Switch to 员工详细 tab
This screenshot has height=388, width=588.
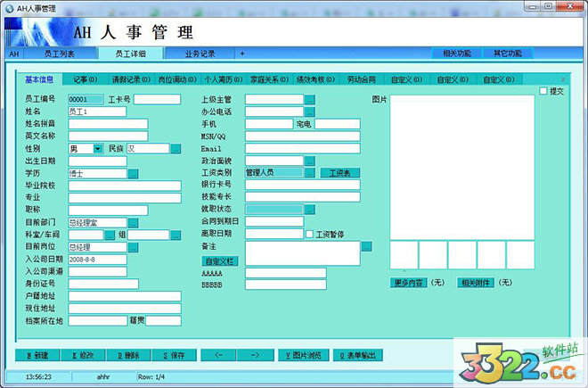[x=130, y=54]
